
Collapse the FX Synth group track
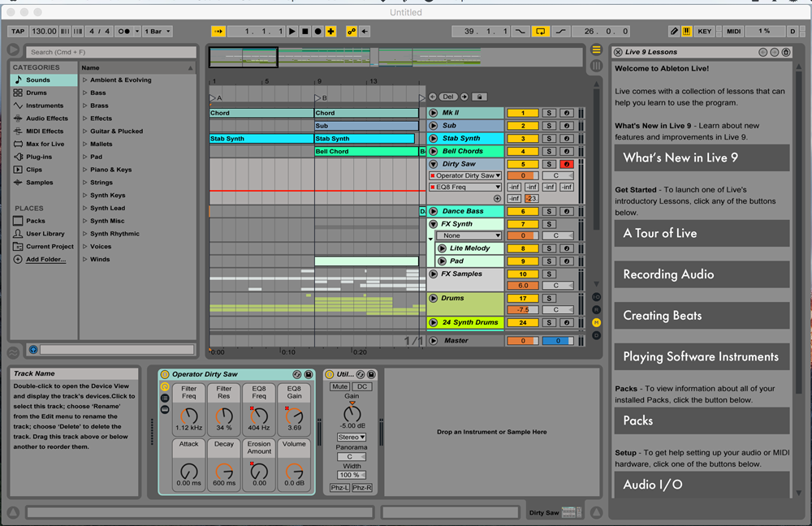433,224
